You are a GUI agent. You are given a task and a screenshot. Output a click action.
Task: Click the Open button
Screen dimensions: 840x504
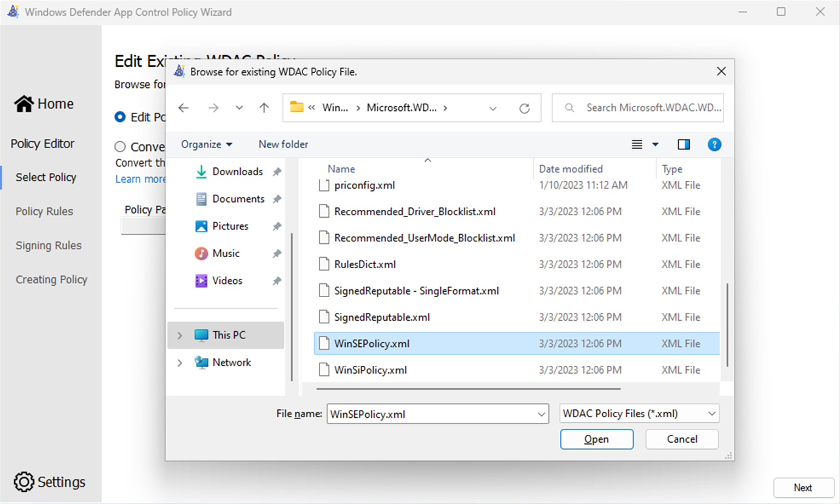[596, 439]
